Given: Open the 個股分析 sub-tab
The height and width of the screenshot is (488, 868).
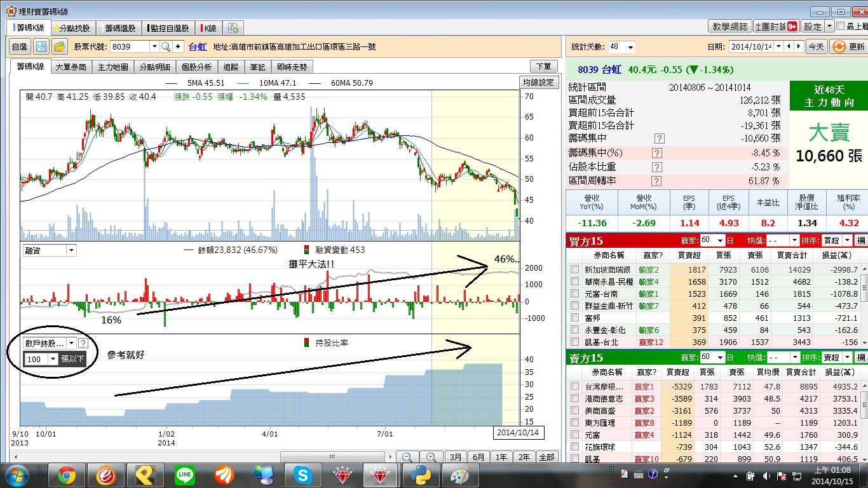Looking at the screenshot, I should [197, 67].
